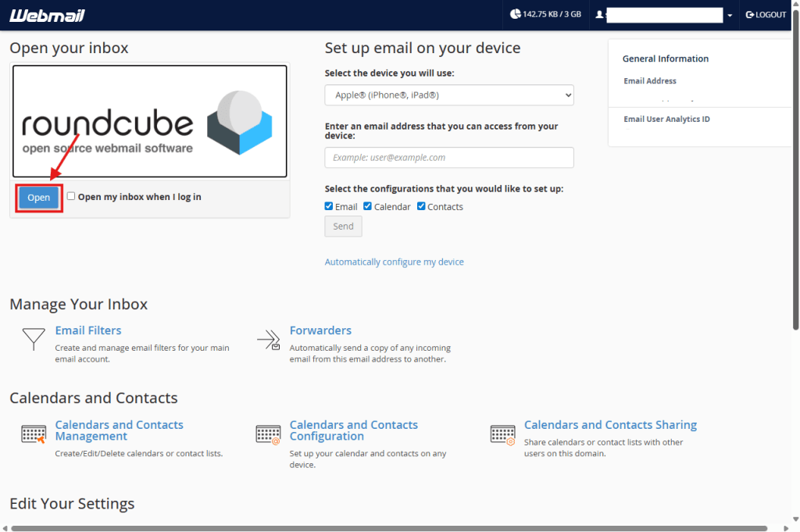
Task: Click the user account person icon
Action: click(599, 15)
